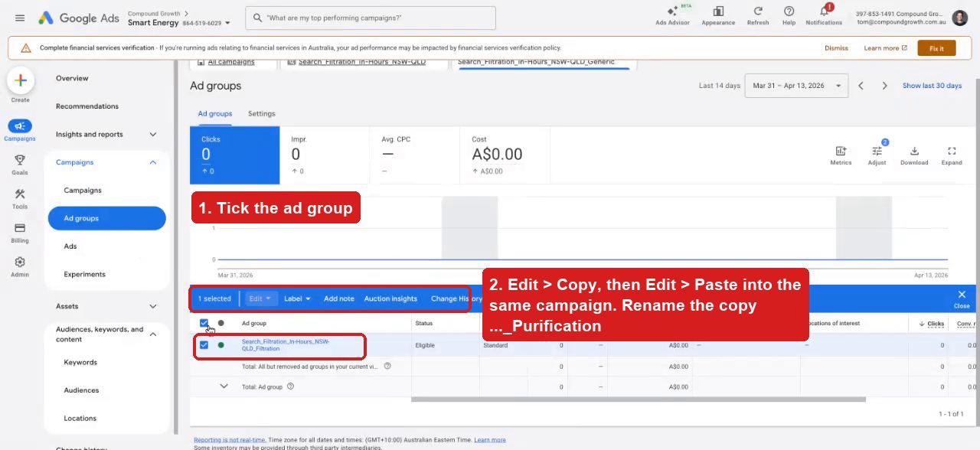Image resolution: width=980 pixels, height=450 pixels.
Task: Click the horizontal table scrollbar
Action: 638,399
